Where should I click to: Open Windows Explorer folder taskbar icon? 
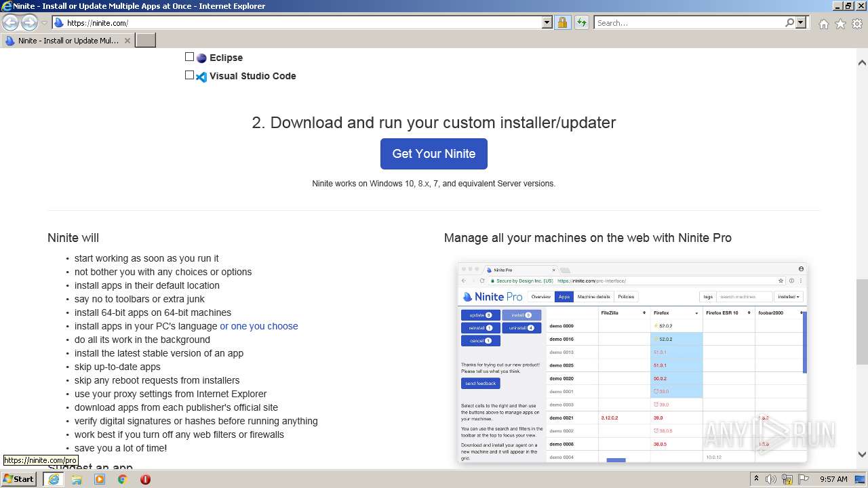(x=77, y=479)
